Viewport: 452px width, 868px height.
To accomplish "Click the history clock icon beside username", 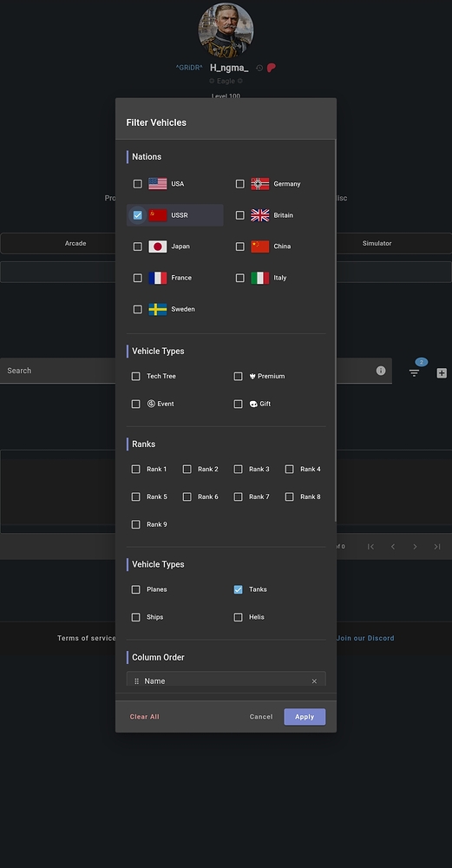I will click(x=259, y=68).
